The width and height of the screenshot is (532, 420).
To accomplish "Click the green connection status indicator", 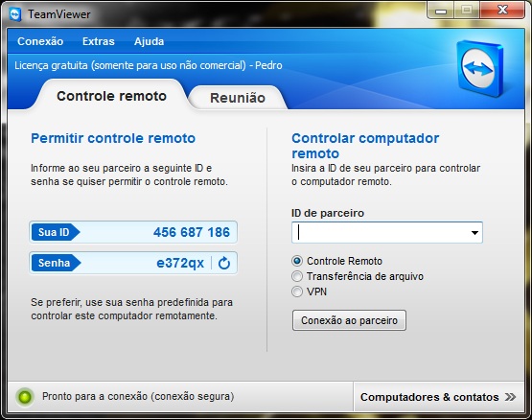I will 25,397.
